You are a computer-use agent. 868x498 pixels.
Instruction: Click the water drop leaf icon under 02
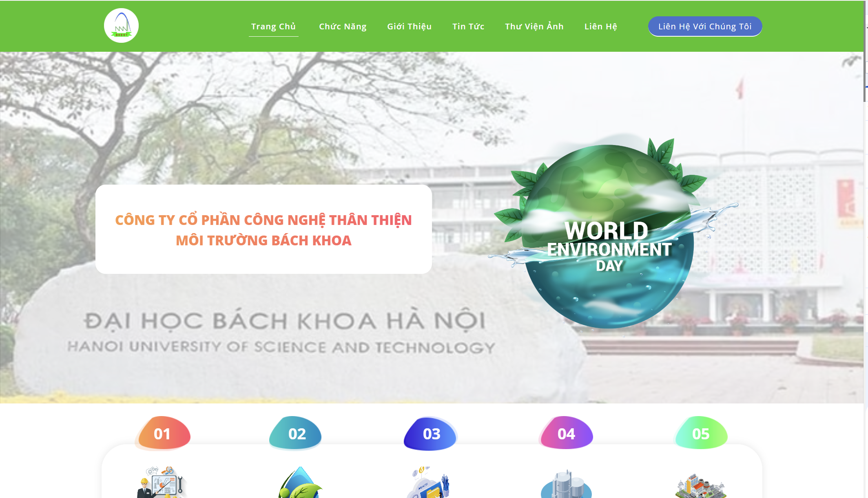coord(300,483)
